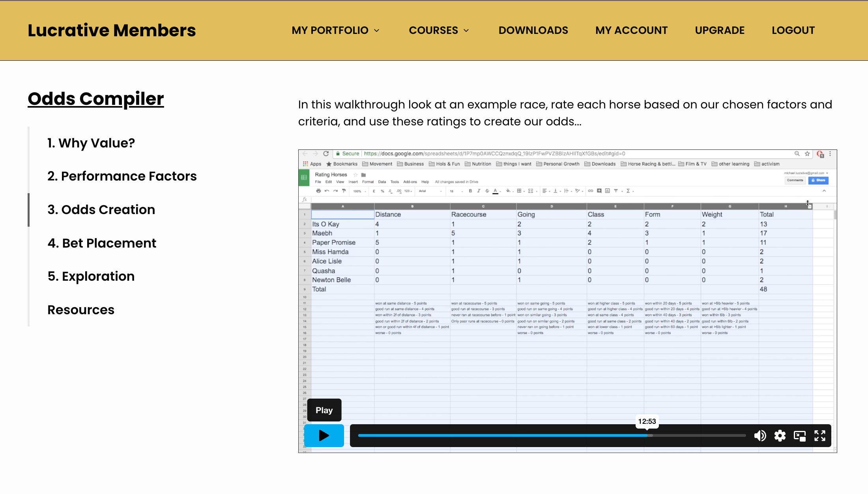Mute the video volume speaker icon
This screenshot has width=868, height=494.
tap(760, 436)
